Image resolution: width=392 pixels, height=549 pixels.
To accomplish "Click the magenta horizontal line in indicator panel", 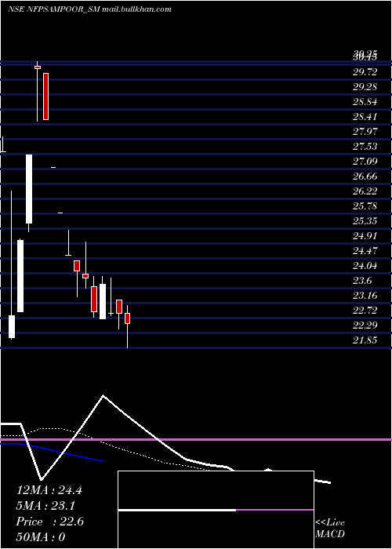I will pyautogui.click(x=196, y=439).
